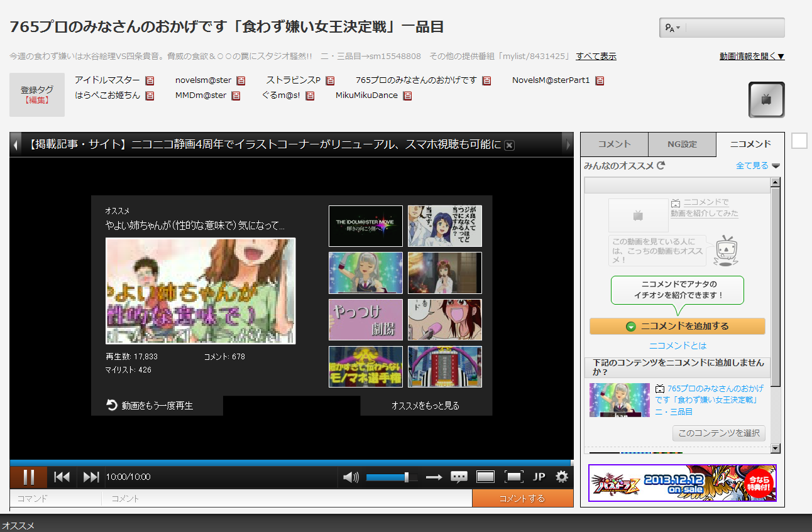This screenshot has height=532, width=812.
Task: Open dictionary icon next to 765プロのみなさんのおかげです tag
Action: click(x=486, y=80)
